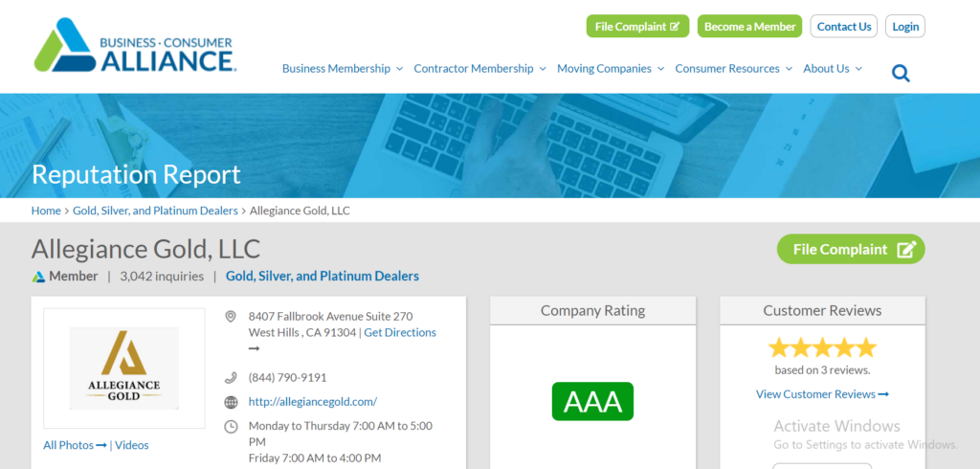Click the phone number (844) 790-9191

pos(287,378)
